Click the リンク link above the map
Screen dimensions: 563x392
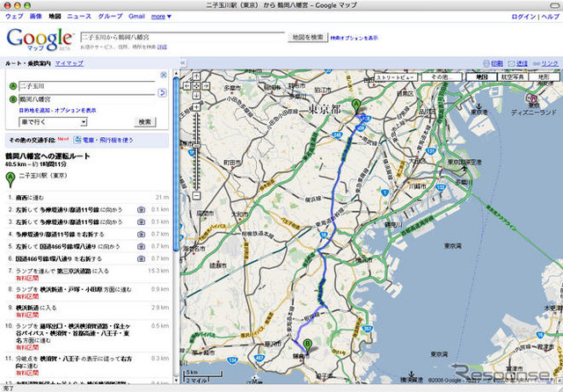pos(550,63)
